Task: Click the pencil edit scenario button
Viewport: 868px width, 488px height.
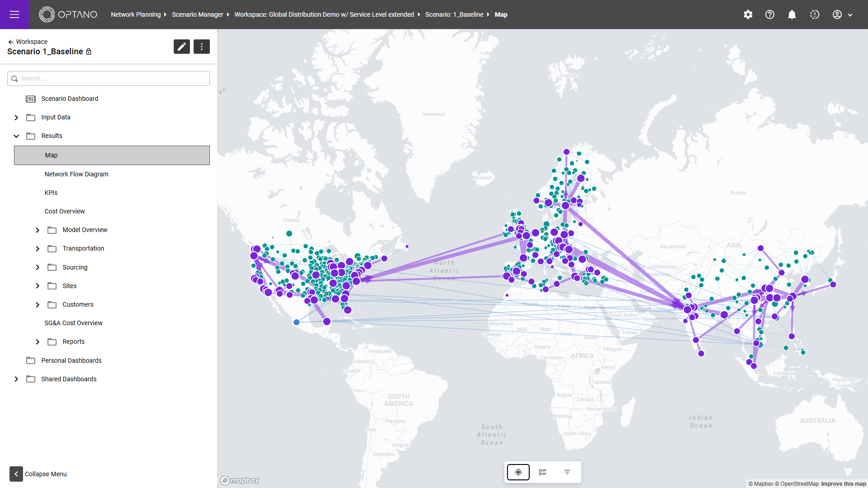Action: [182, 47]
